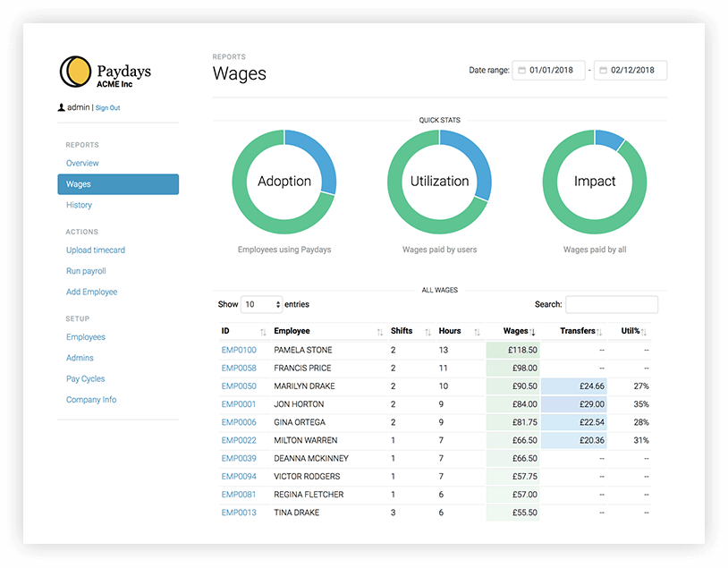728x568 pixels.
Task: Open employee record EMP0039
Action: [x=239, y=459]
